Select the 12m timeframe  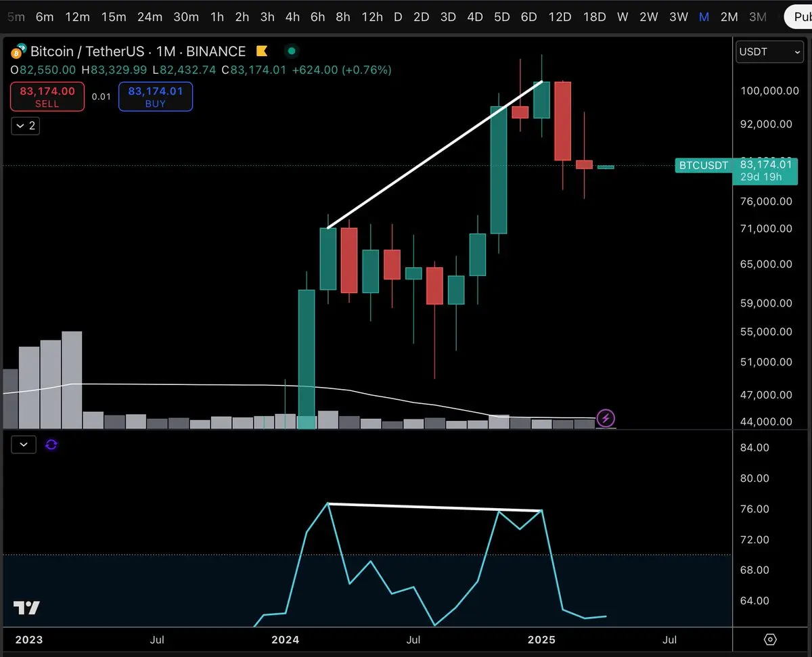pyautogui.click(x=78, y=17)
